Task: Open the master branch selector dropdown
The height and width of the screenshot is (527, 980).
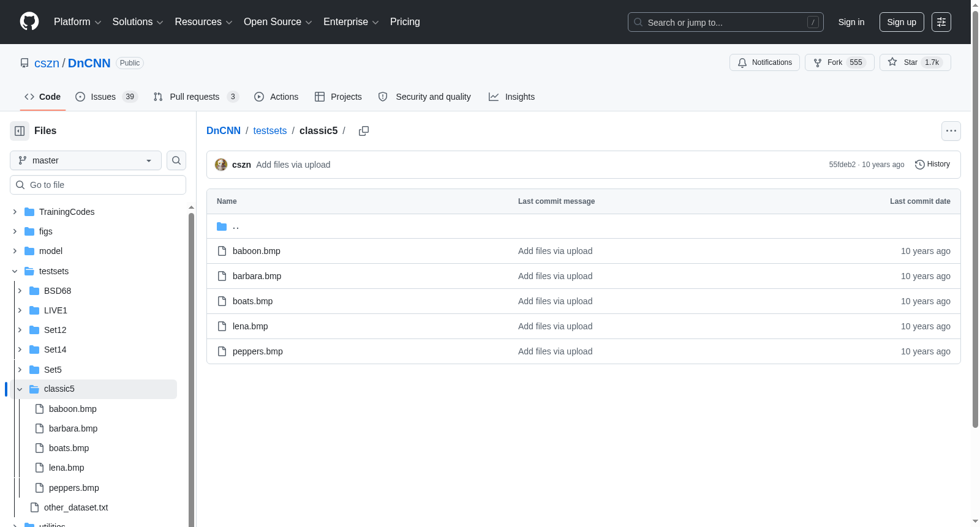Action: tap(86, 160)
